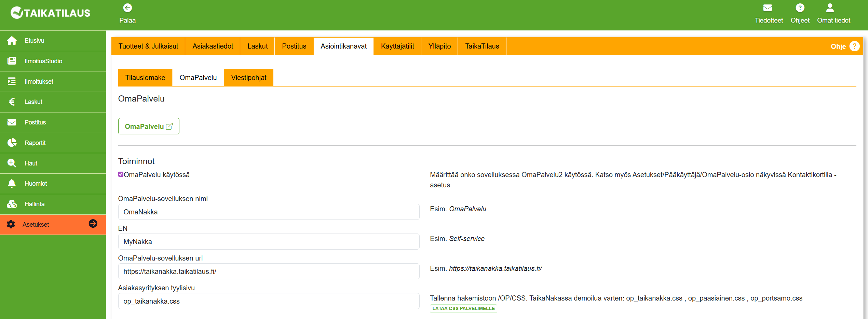This screenshot has height=319, width=868.
Task: Open the orange bar Ohje help icon
Action: 854,46
